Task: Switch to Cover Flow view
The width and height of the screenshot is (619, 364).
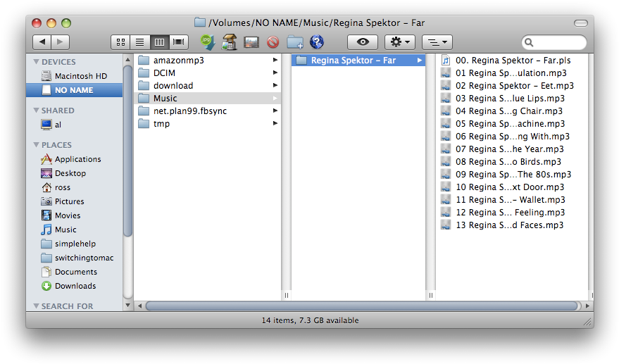Action: point(178,42)
